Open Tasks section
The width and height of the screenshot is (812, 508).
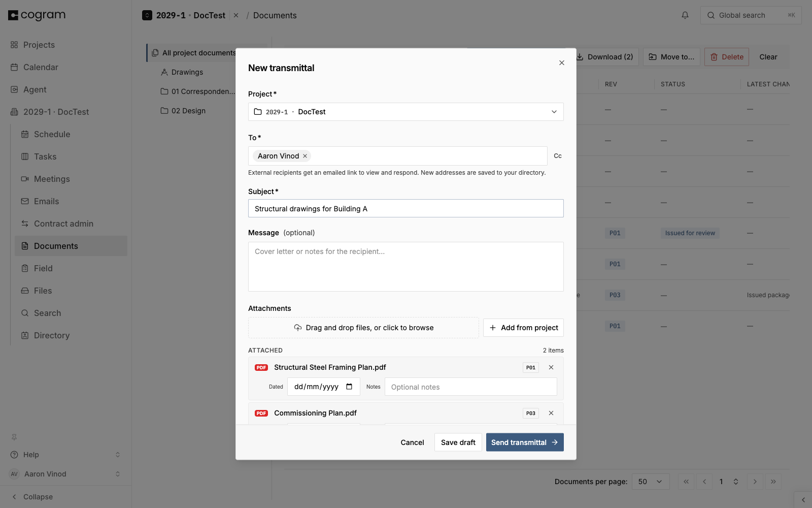pos(71,156)
